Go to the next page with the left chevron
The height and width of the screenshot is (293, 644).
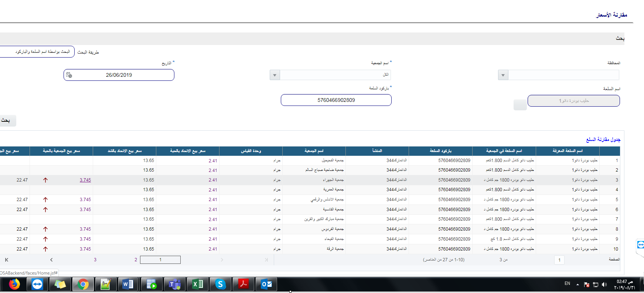click(51, 260)
